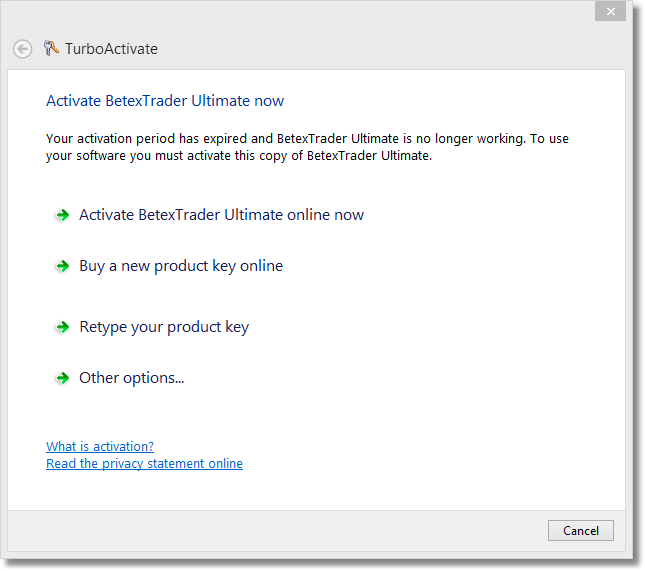Click green arrow next to Other options
Image resolution: width=645 pixels, height=571 pixels.
tap(63, 378)
